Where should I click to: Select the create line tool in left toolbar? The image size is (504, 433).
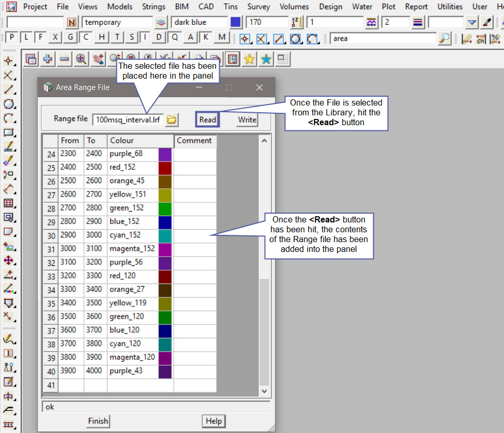[x=8, y=89]
